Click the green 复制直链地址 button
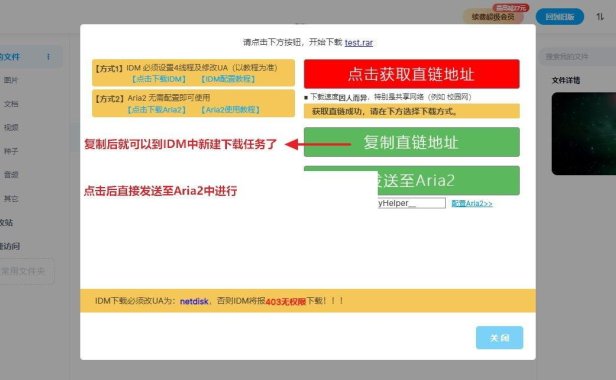 coord(411,142)
